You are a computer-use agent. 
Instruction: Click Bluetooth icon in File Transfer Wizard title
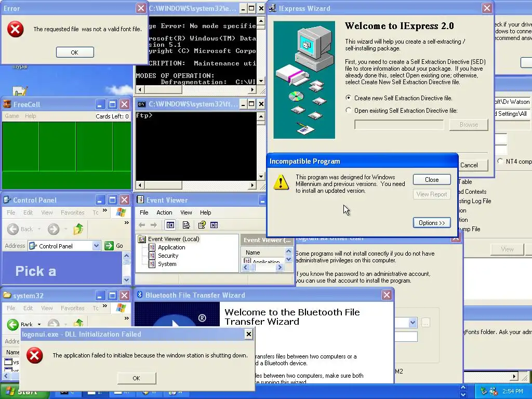(x=139, y=295)
